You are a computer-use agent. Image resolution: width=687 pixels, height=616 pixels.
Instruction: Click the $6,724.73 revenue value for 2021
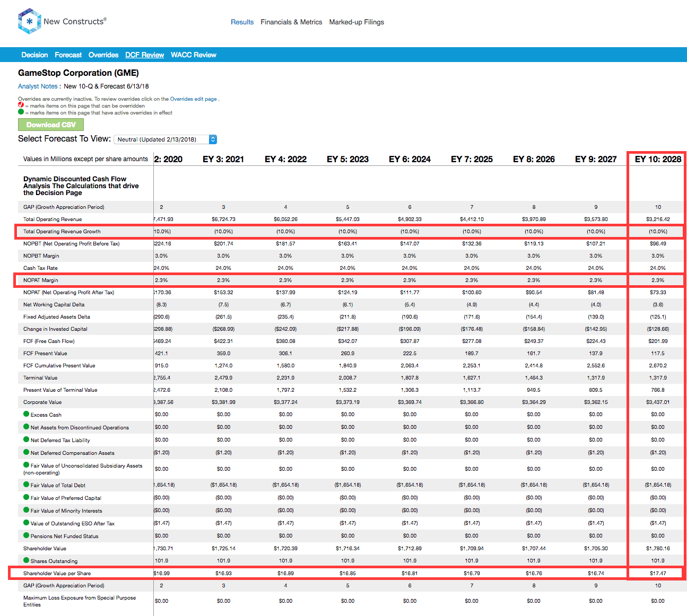[x=223, y=219]
